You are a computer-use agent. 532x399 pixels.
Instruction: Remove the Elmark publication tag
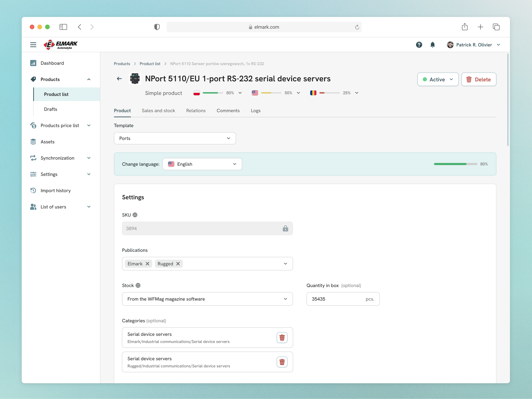147,264
